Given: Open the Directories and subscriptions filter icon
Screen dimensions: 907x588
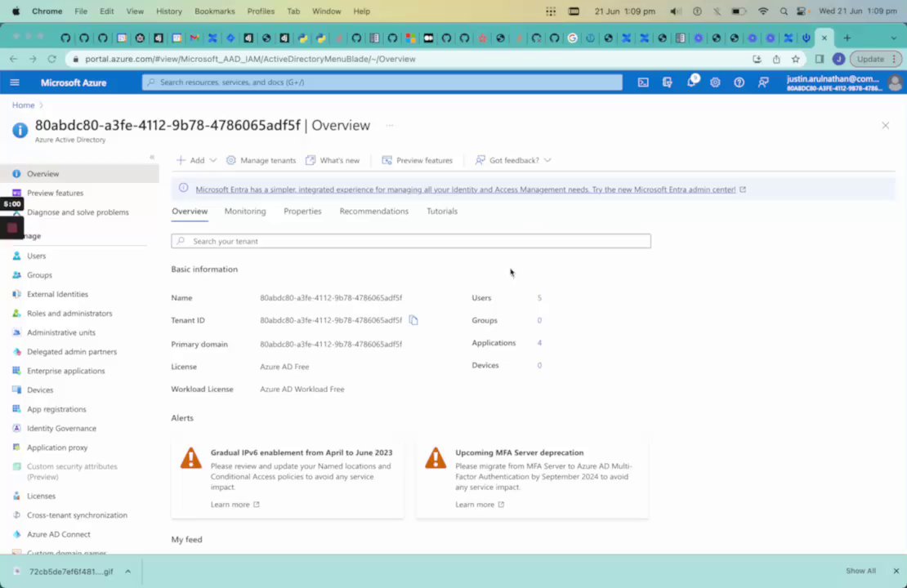Looking at the screenshot, I should tap(667, 82).
